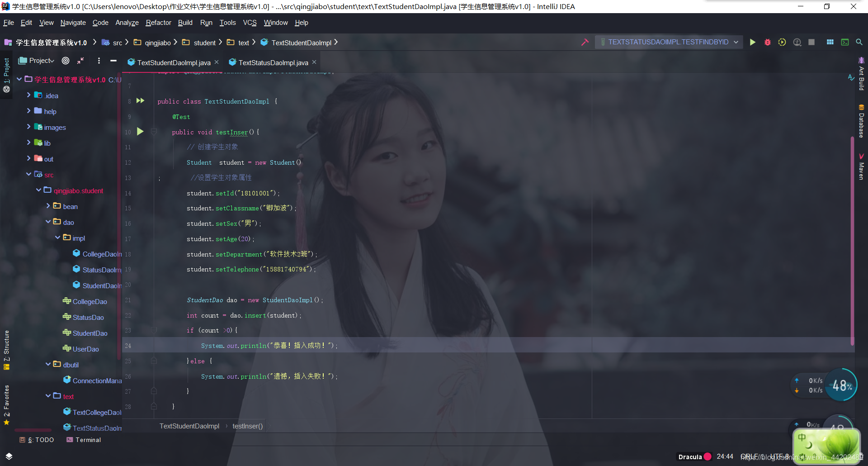Open the VCS menu
This screenshot has width=868, height=466.
click(x=250, y=23)
